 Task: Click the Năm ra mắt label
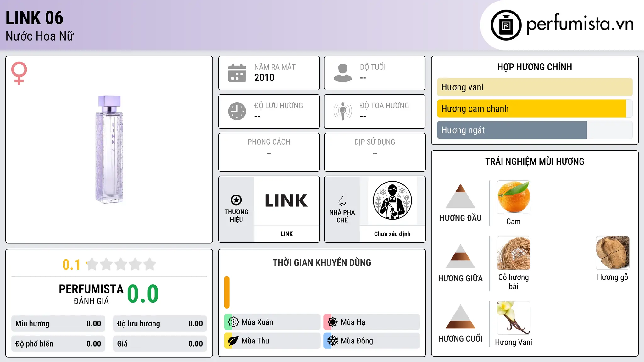pos(275,67)
